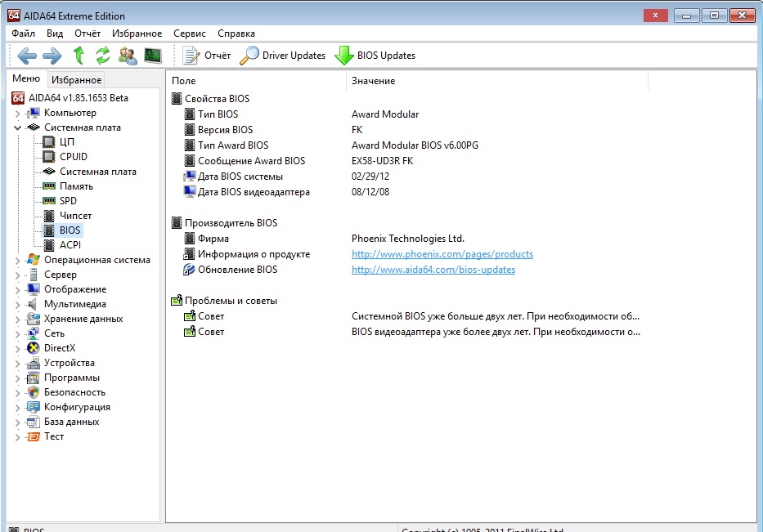This screenshot has width=763, height=532.
Task: Select the Программы tree item
Action: (71, 378)
